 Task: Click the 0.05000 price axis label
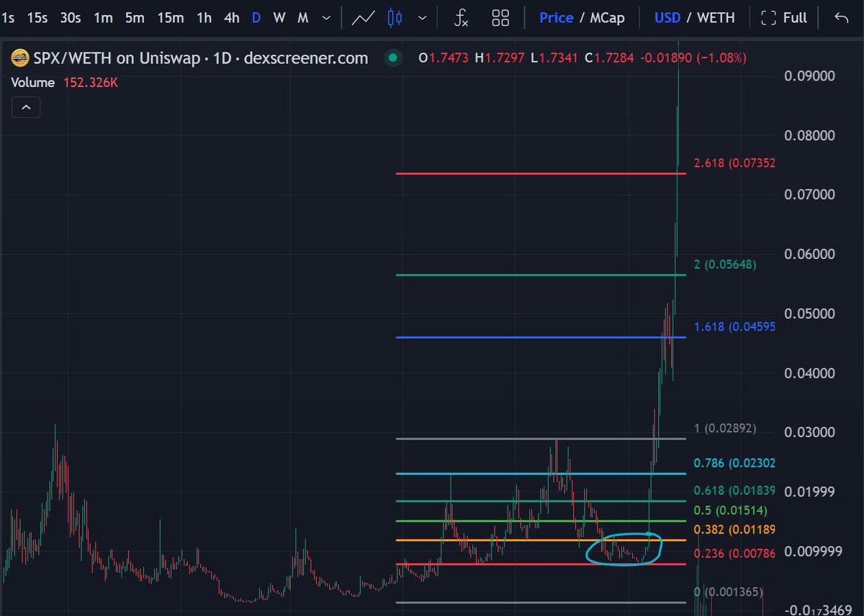(x=809, y=314)
